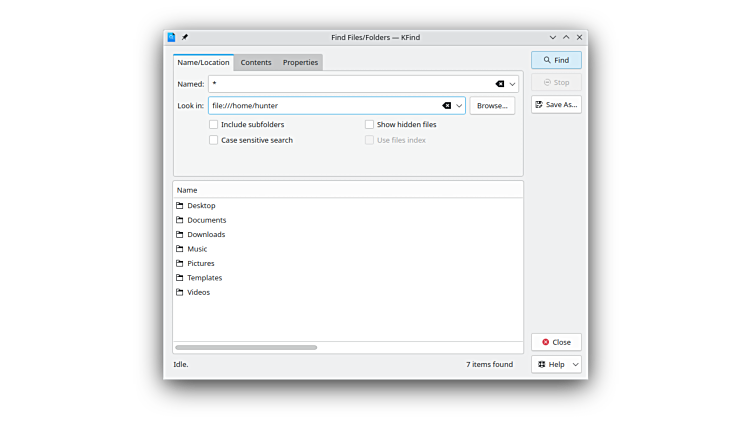Click the Desktop folder icon in results
The width and height of the screenshot is (752, 423).
coord(180,205)
